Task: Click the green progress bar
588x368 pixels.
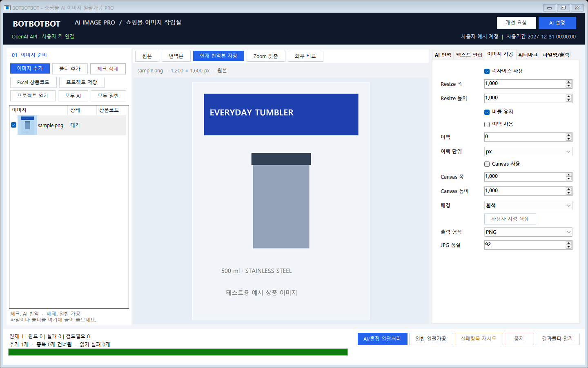Action: click(x=178, y=352)
